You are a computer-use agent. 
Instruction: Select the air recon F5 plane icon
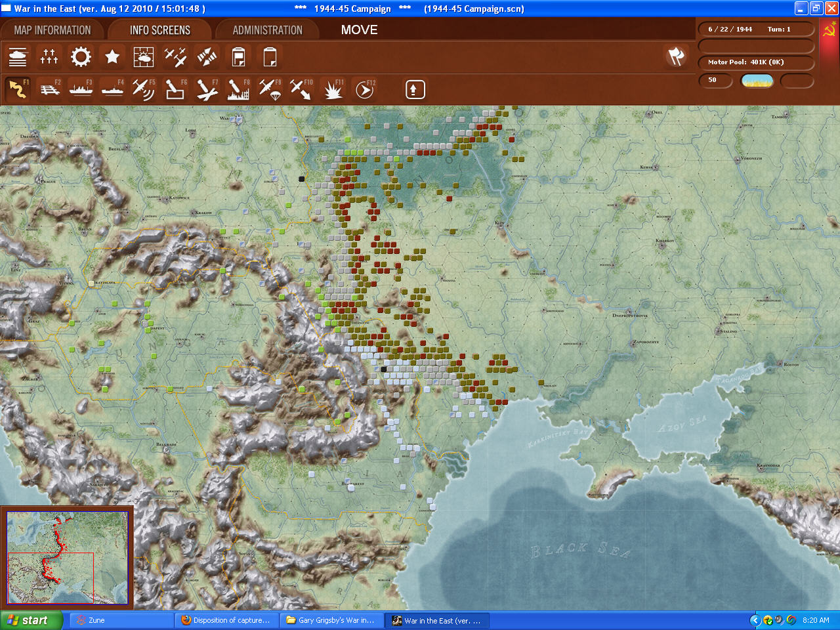point(144,89)
